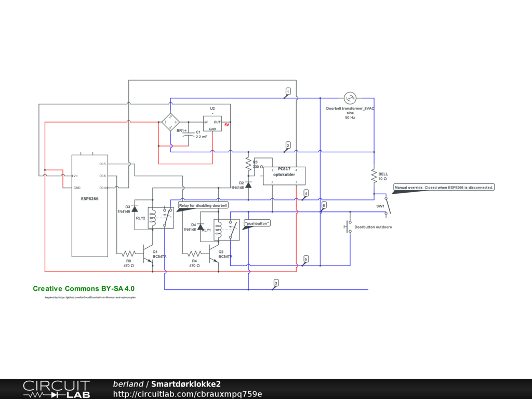Click node marker 3 on bottom wire
532x399 pixels.
tap(276, 283)
